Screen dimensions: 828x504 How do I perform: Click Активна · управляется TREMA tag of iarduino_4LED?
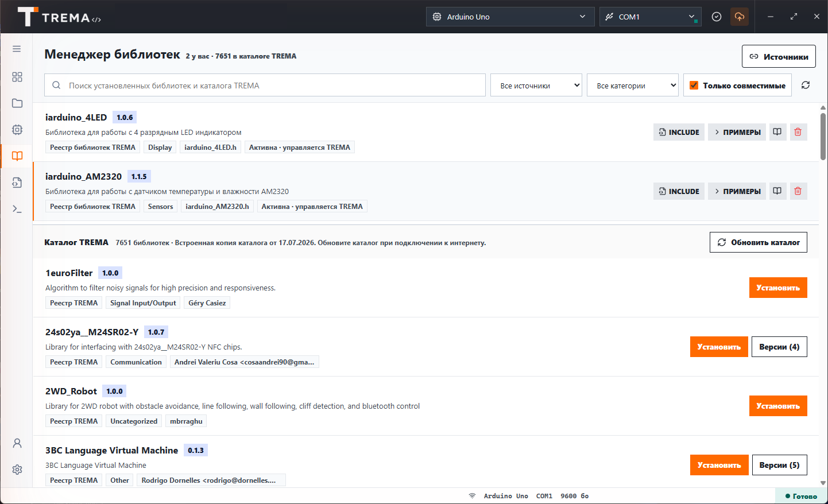[x=299, y=148]
